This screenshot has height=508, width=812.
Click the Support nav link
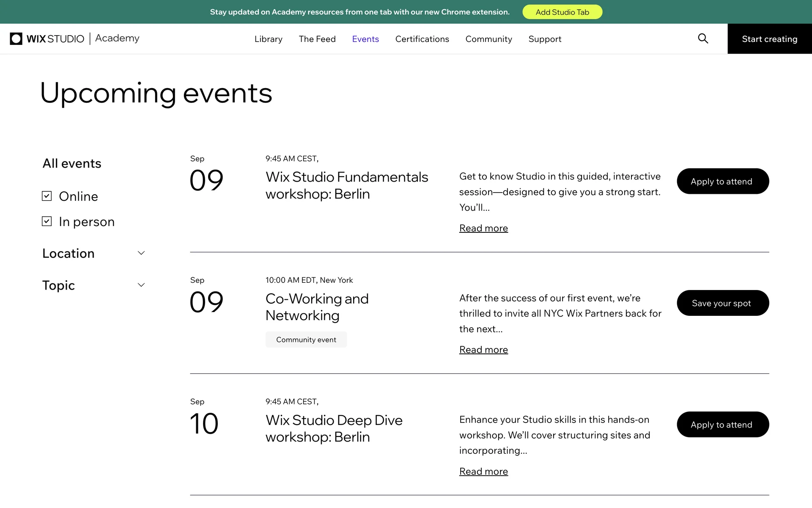tap(545, 39)
